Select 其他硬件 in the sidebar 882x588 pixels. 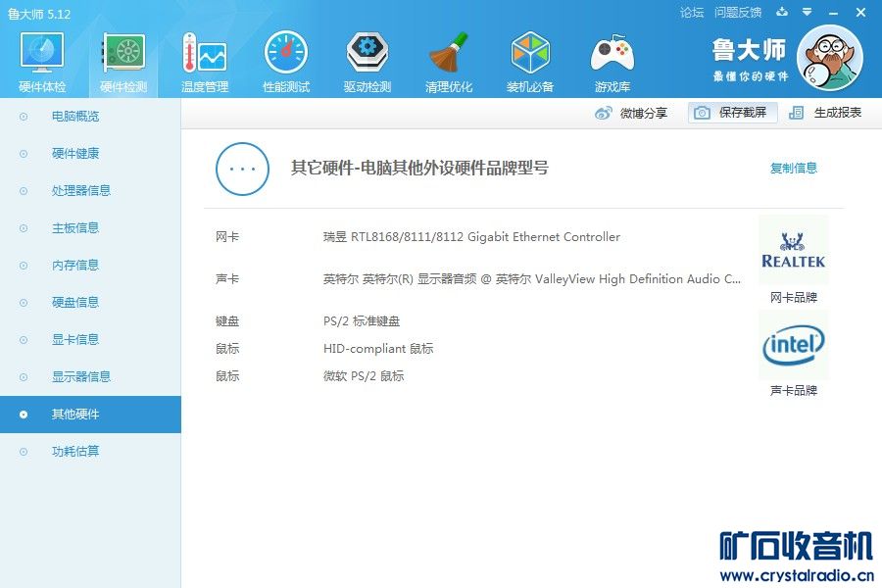click(x=90, y=415)
